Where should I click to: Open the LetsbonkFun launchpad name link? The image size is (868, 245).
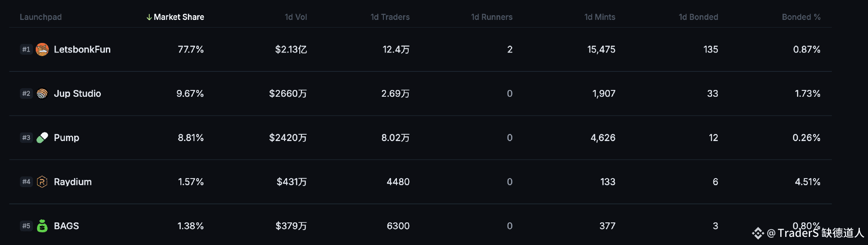click(x=82, y=49)
